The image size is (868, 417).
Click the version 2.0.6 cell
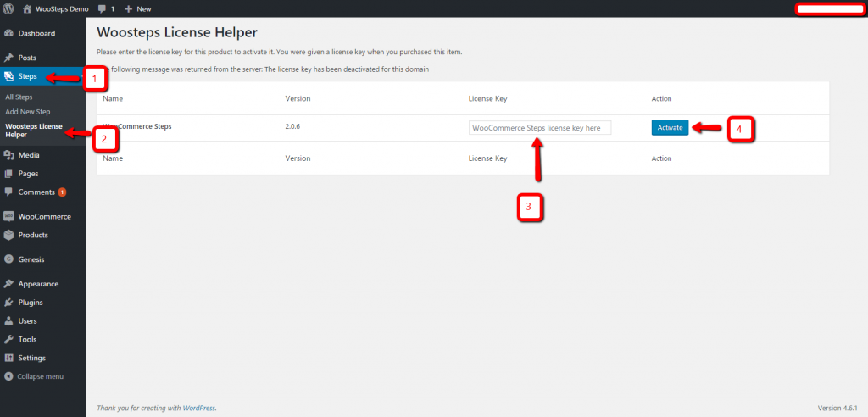[292, 126]
